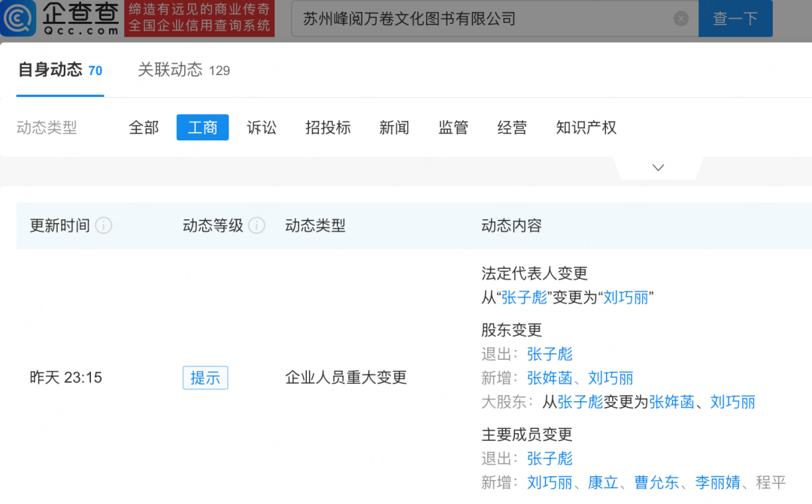The height and width of the screenshot is (504, 812).
Task: Click the 动态内容 column header
Action: pyautogui.click(x=512, y=225)
